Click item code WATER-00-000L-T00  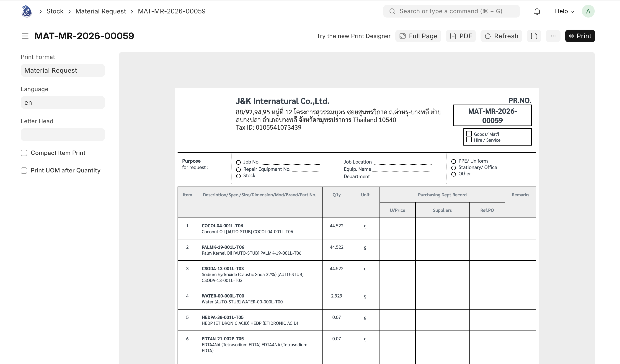click(x=223, y=296)
